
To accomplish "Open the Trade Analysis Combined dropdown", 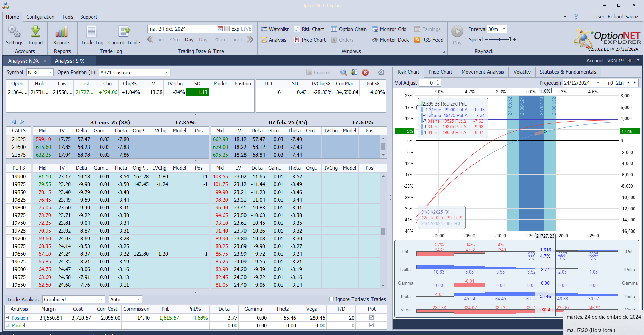I will [x=102, y=299].
